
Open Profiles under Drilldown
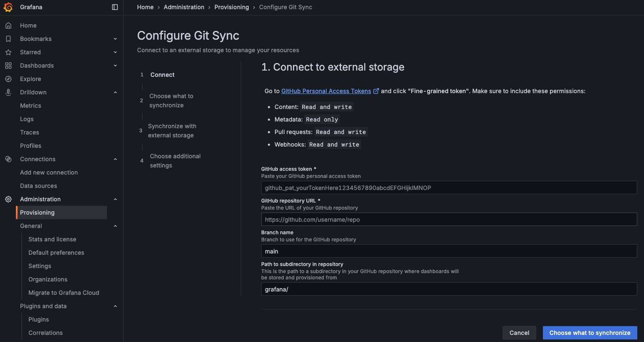(x=31, y=146)
